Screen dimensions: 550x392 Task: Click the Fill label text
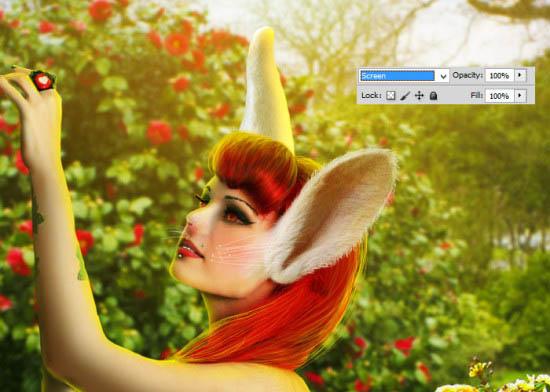point(476,95)
